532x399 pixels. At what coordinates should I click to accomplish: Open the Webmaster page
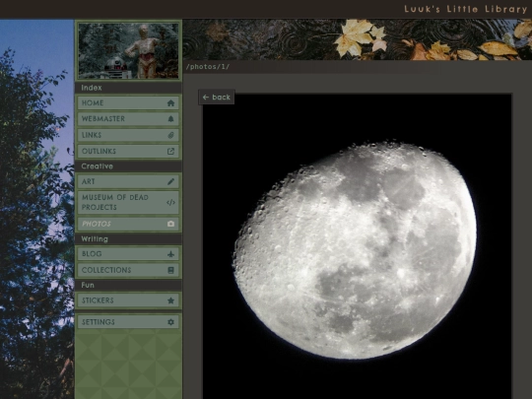click(128, 119)
